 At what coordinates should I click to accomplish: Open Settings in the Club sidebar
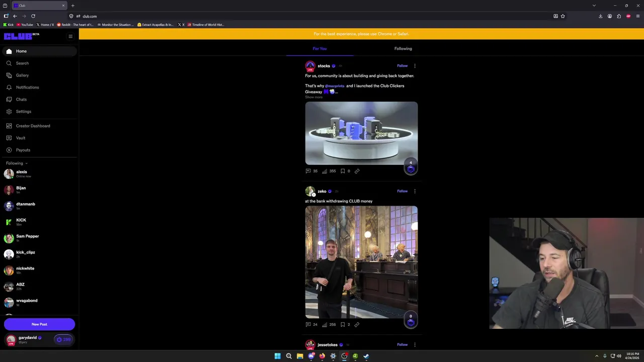[39, 112]
